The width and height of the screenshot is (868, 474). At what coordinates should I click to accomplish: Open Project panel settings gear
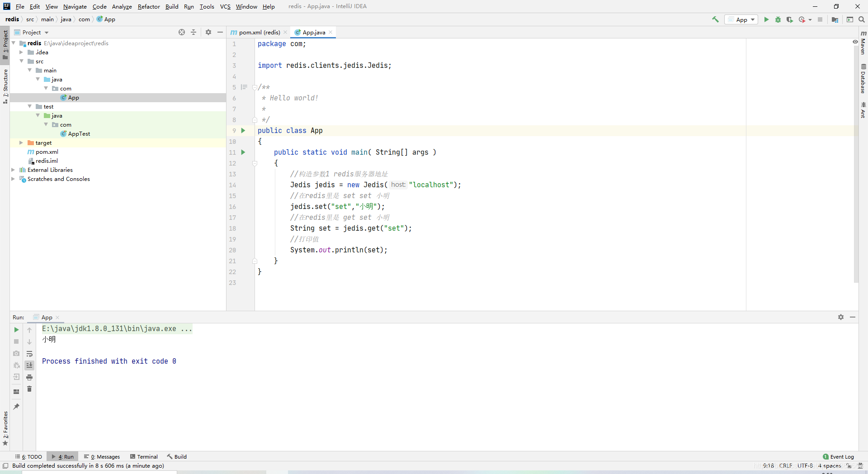[208, 32]
